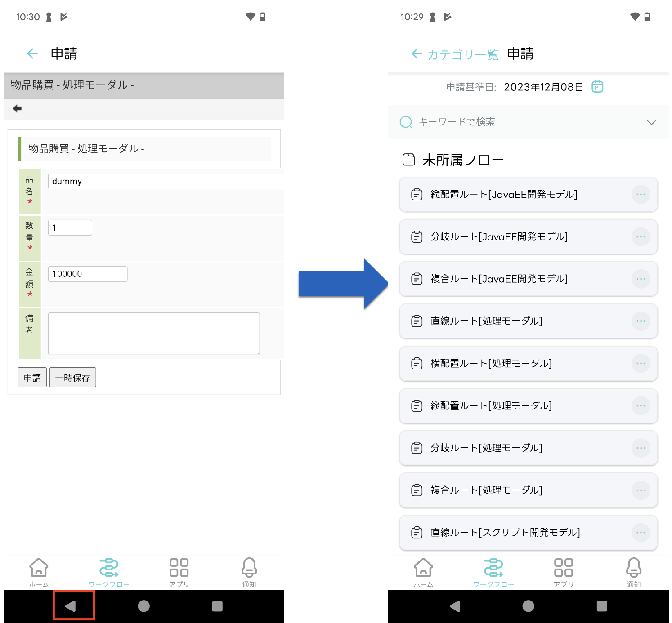
Task: Select the date text 2023年12月08日
Action: [x=543, y=87]
